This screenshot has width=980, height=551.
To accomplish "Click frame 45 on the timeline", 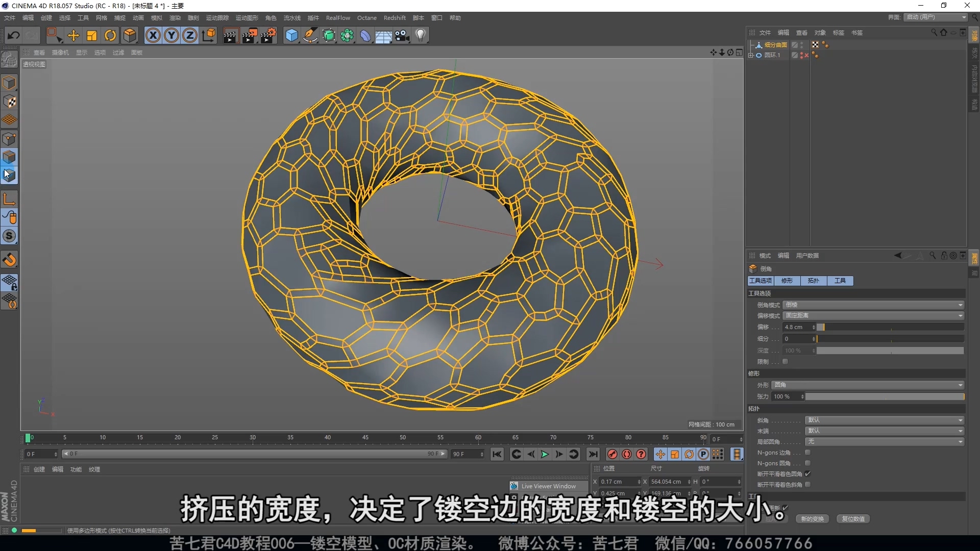I will 365,438.
